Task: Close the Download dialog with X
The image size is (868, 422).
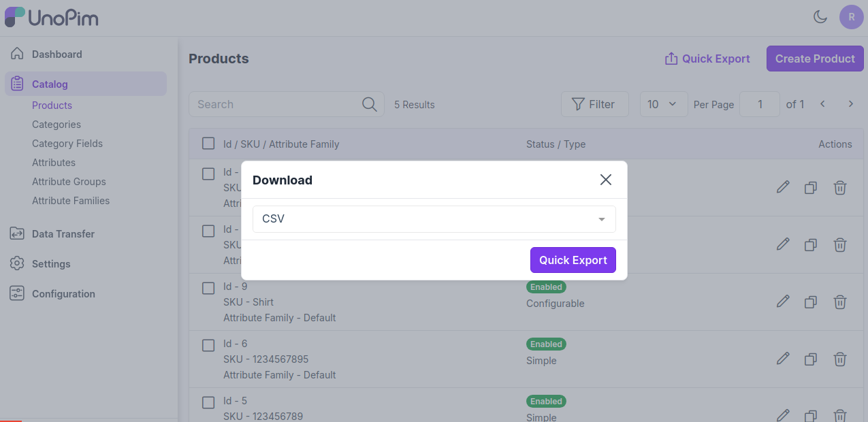Action: 605,180
